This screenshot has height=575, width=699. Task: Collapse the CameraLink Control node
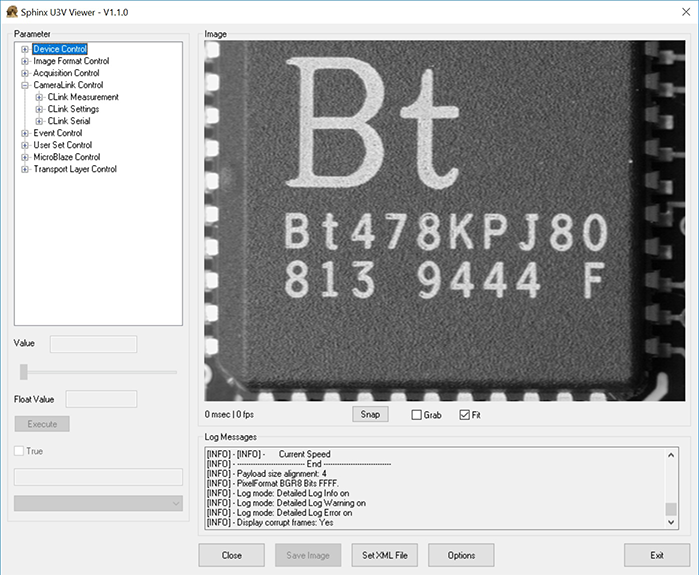(x=24, y=85)
